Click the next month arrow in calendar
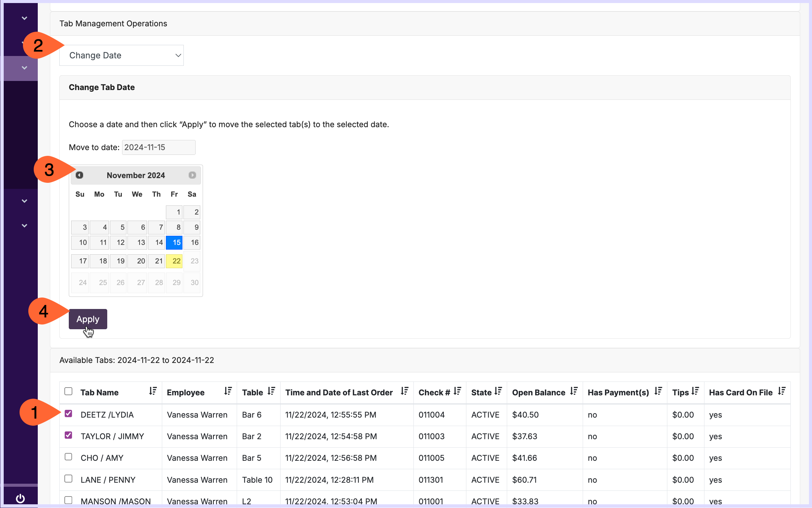The width and height of the screenshot is (812, 508). [192, 175]
